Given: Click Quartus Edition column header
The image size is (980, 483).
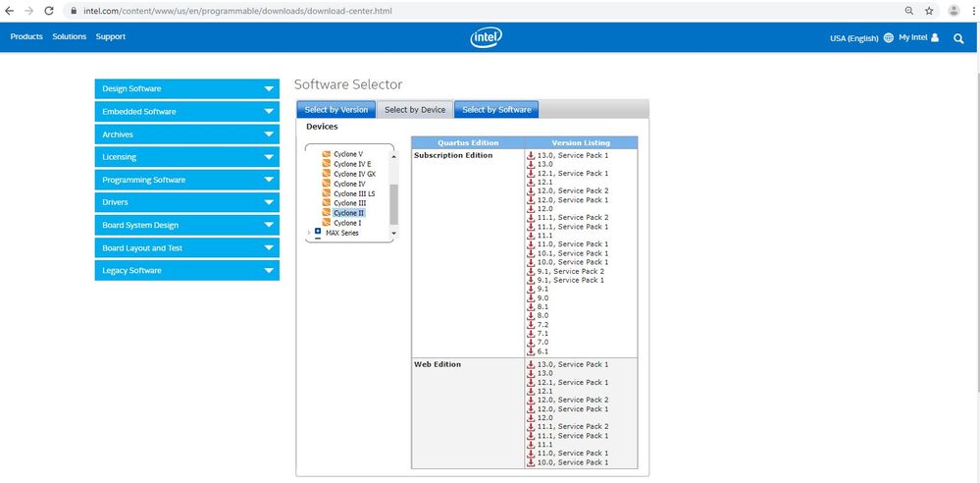Looking at the screenshot, I should (468, 142).
